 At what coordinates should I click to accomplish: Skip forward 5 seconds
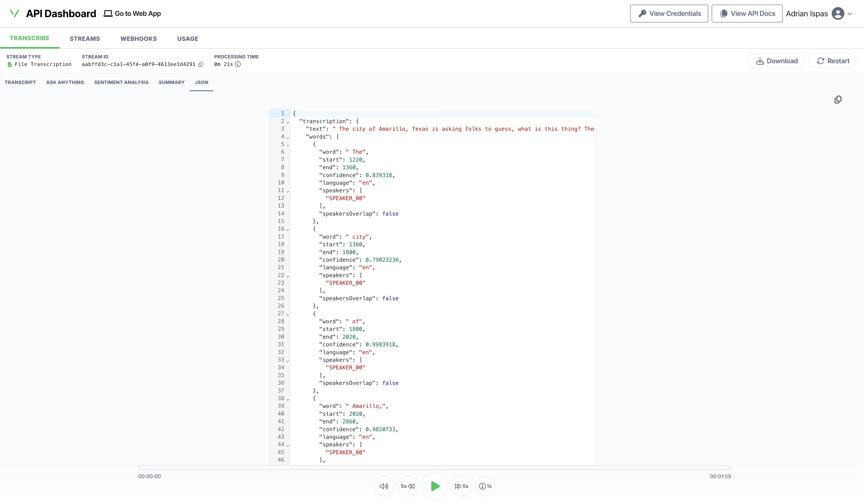tap(461, 486)
